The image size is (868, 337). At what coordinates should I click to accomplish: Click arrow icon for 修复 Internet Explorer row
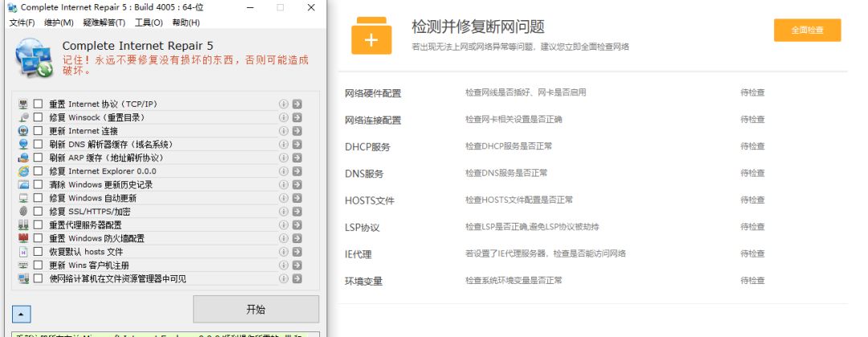[297, 171]
